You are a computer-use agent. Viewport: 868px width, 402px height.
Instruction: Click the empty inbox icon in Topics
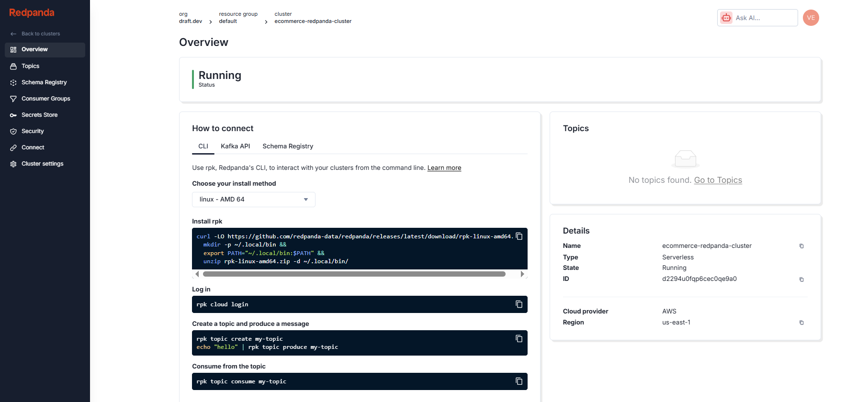(685, 159)
